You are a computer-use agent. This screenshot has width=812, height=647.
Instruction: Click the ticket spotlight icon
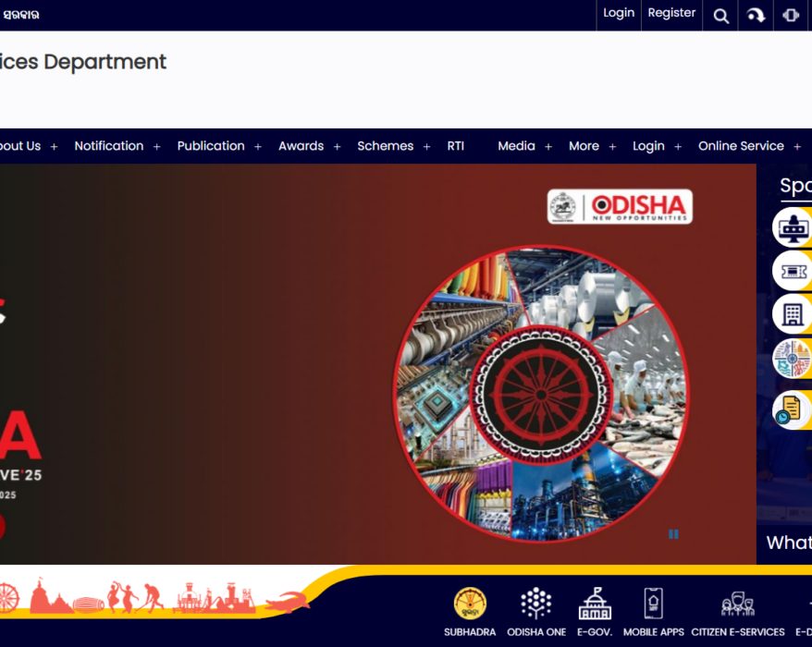point(792,271)
